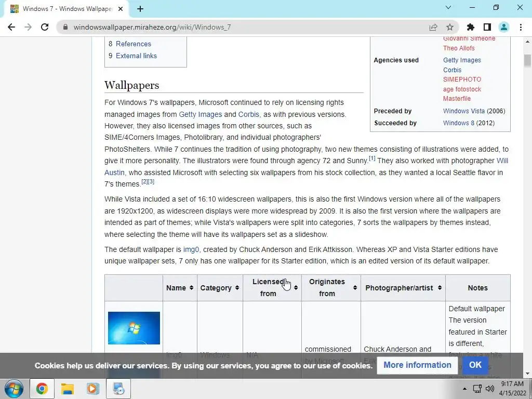Screen dimensions: 532x399
Task: Click the Wallpapers section heading
Action: (131, 85)
